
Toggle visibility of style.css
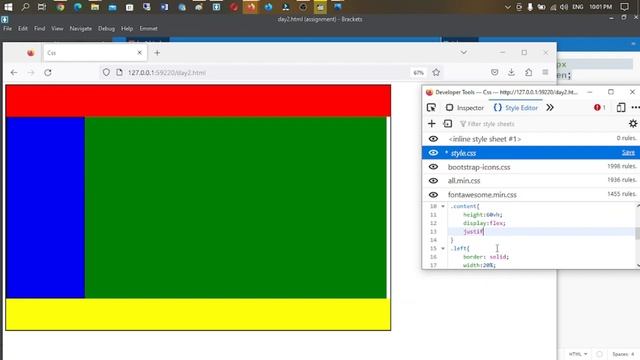click(x=433, y=153)
